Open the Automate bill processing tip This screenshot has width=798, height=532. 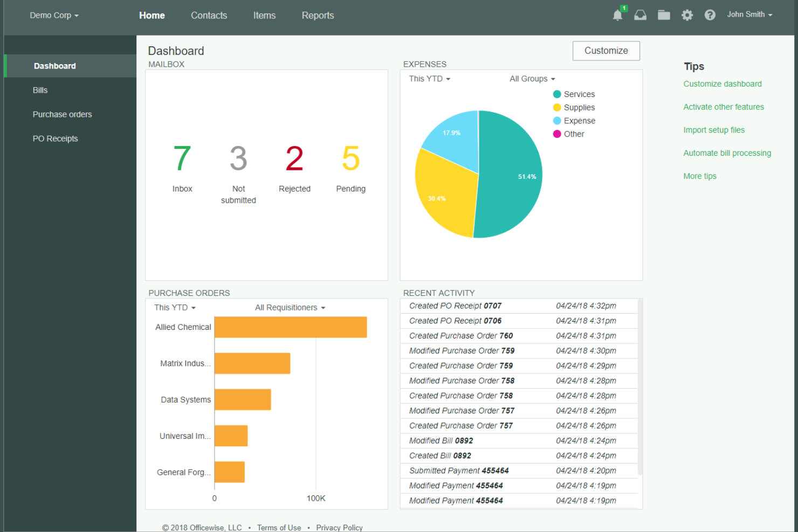[x=727, y=153]
